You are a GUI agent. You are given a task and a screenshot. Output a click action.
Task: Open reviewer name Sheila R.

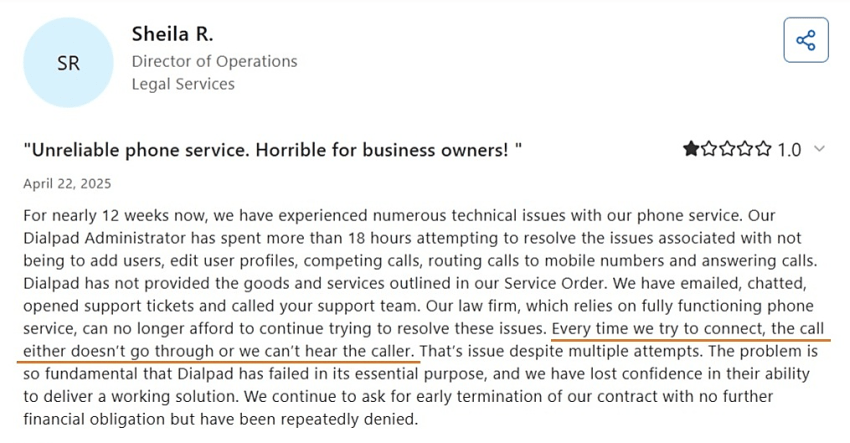pyautogui.click(x=172, y=34)
